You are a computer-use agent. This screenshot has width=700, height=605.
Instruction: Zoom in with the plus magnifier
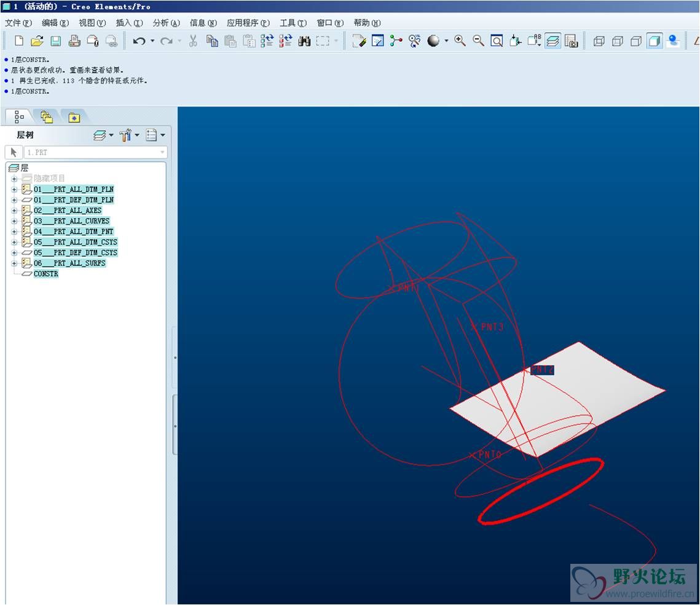(x=460, y=41)
